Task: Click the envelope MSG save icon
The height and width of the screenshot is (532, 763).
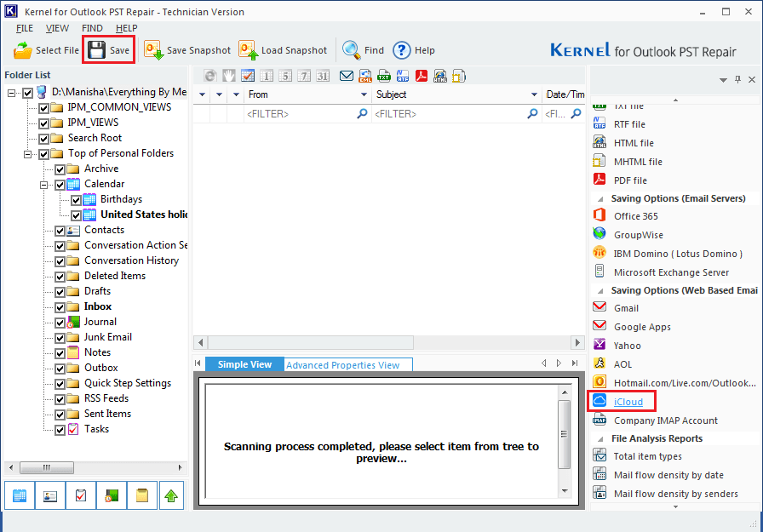Action: pyautogui.click(x=347, y=76)
